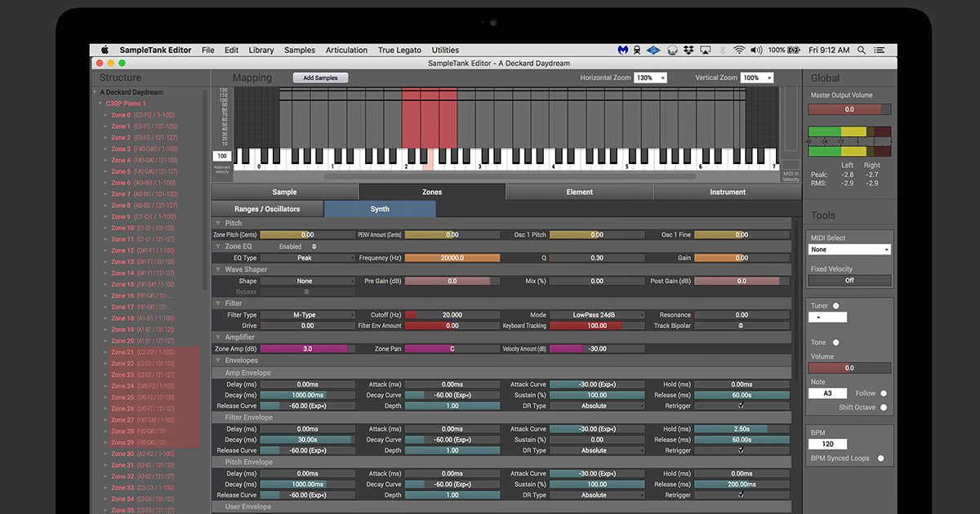Click the Tone indicator in Tools panel
This screenshot has width=980, height=514.
[x=835, y=342]
